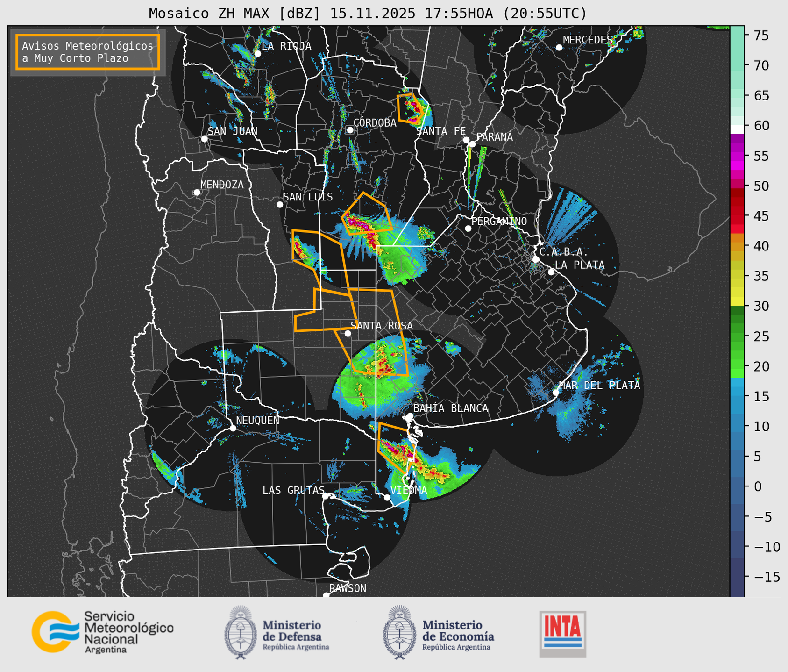Click the LAS GRUTAS city label
The height and width of the screenshot is (672, 788).
[x=293, y=490]
